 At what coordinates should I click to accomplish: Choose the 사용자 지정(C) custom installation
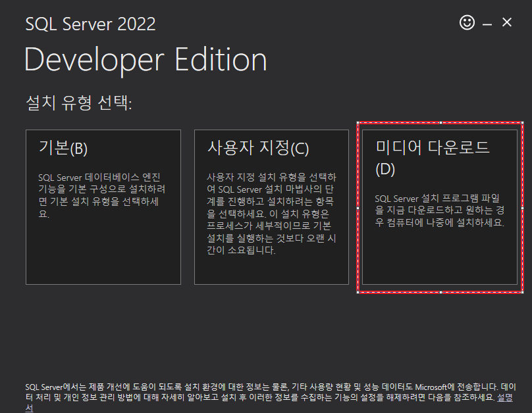pos(271,207)
